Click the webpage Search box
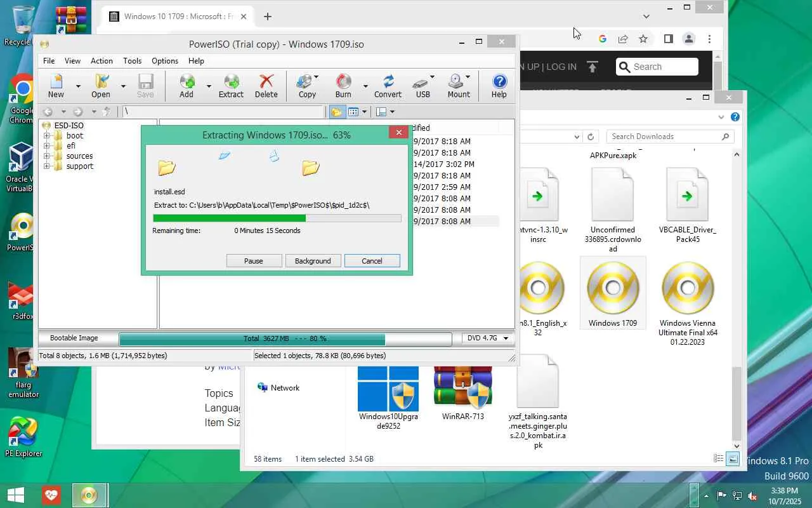 (x=657, y=67)
